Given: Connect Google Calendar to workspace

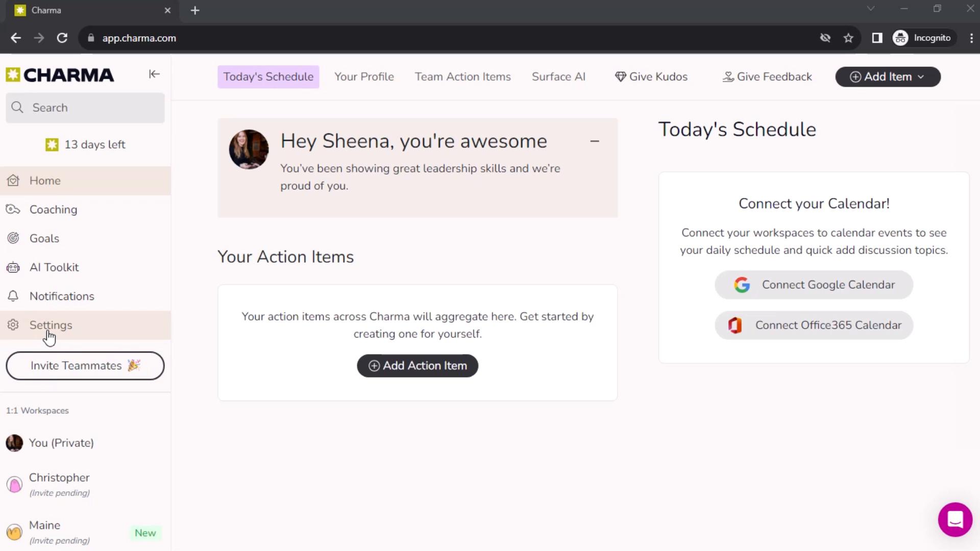Looking at the screenshot, I should 814,285.
